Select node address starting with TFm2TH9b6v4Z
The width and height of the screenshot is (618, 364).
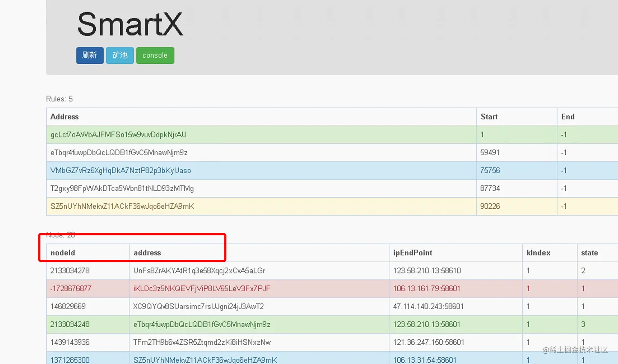point(202,342)
